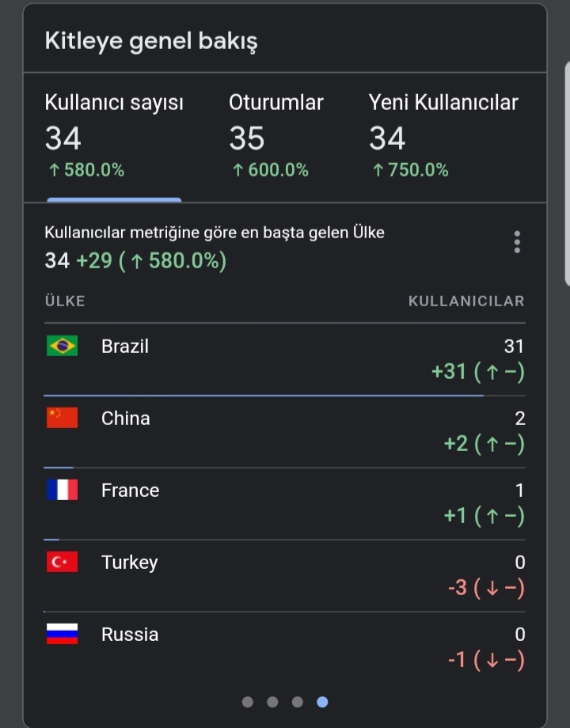Click the Turkey country name
This screenshot has width=570, height=728.
[130, 563]
